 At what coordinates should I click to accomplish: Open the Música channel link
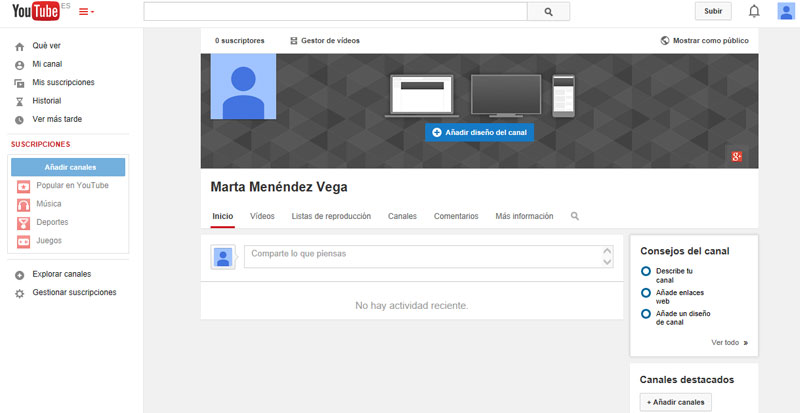point(49,204)
